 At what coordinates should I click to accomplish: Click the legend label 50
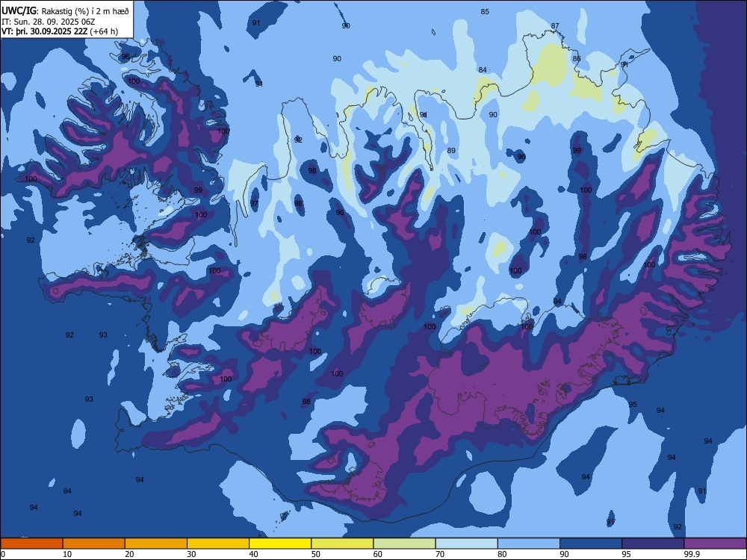point(316,554)
